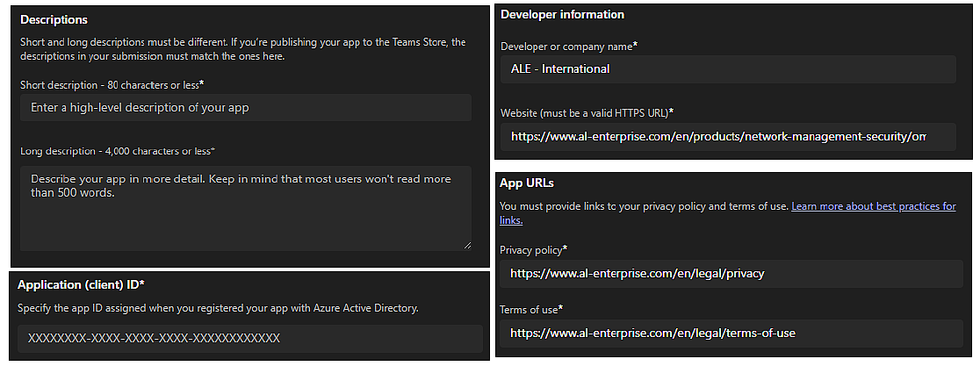
Task: Click the Short description field label
Action: 112,84
